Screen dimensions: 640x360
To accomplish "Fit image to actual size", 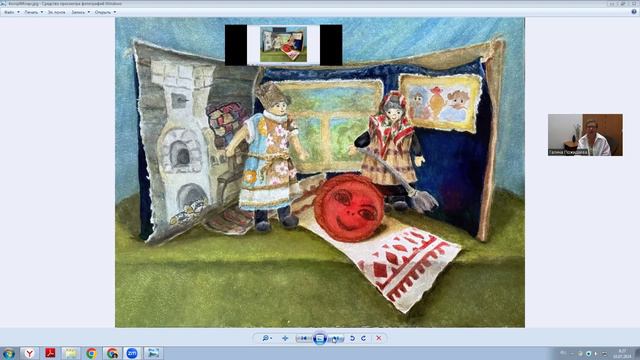I will (x=285, y=338).
